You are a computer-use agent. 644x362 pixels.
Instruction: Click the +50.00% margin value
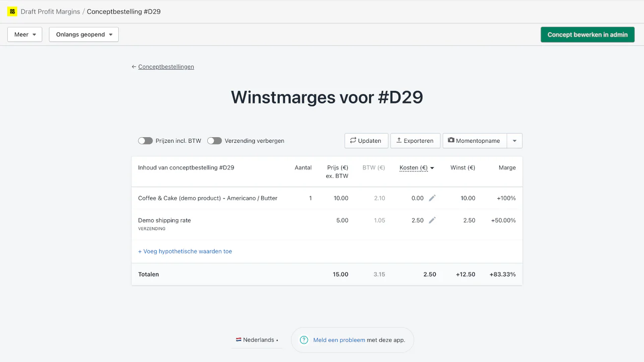click(504, 220)
